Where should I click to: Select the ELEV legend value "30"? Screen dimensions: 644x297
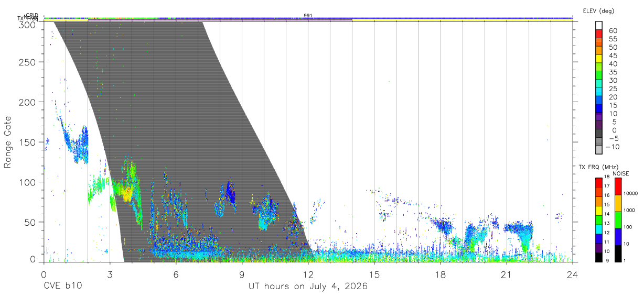613,81
